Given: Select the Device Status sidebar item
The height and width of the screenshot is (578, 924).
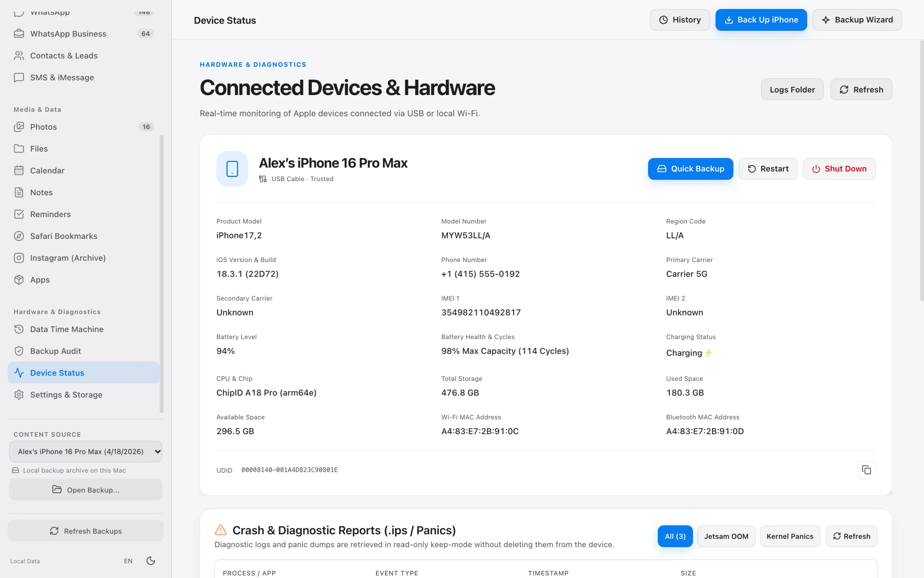Looking at the screenshot, I should tap(83, 373).
